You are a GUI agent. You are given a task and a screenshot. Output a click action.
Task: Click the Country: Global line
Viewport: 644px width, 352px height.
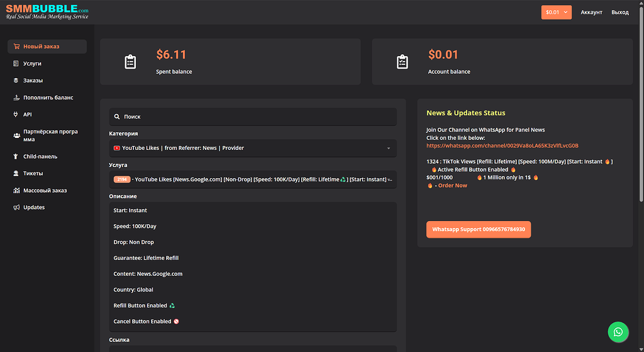[133, 290]
